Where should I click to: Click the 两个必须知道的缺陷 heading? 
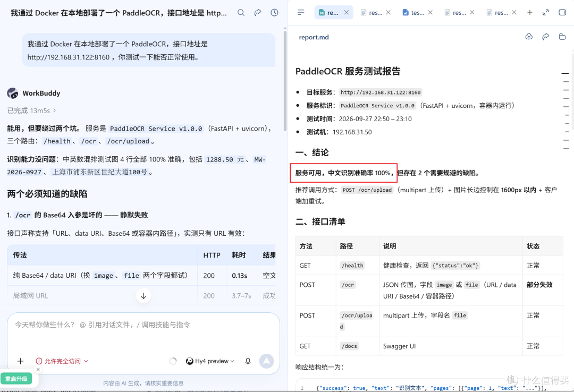click(47, 194)
